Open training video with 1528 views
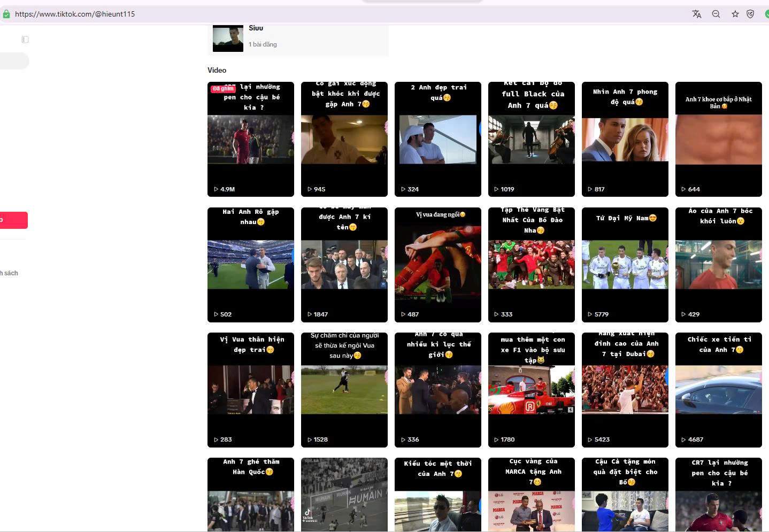This screenshot has height=532, width=769. pos(344,390)
